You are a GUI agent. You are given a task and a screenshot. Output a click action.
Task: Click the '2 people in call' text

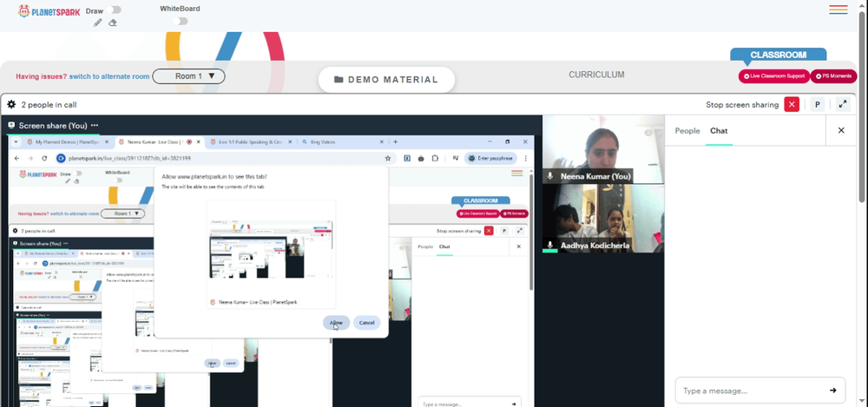point(49,105)
